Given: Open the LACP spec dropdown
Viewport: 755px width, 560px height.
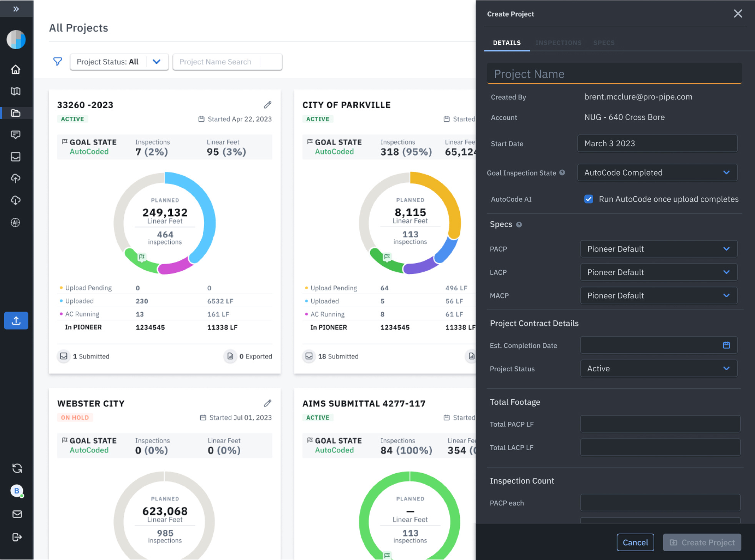Looking at the screenshot, I should coord(659,272).
